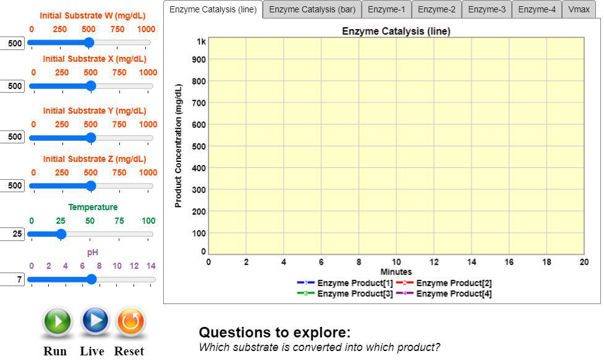Viewport: 604px width, 364px height.
Task: Click the Temperature slider handle
Action: [61, 234]
